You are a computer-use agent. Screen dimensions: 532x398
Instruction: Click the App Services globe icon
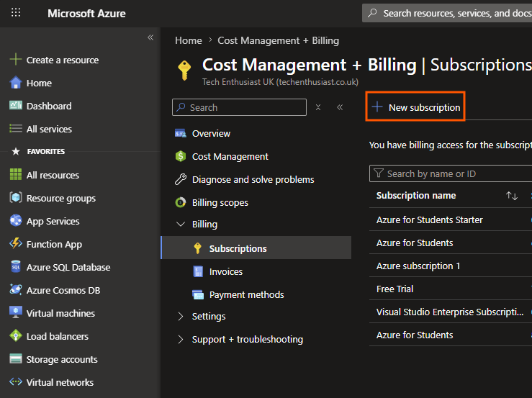[16, 220]
